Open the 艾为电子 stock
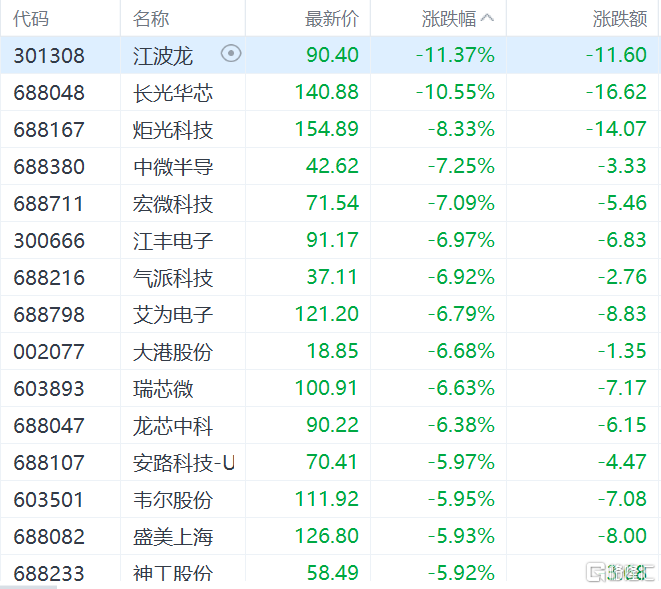661x589 pixels. coord(173,315)
